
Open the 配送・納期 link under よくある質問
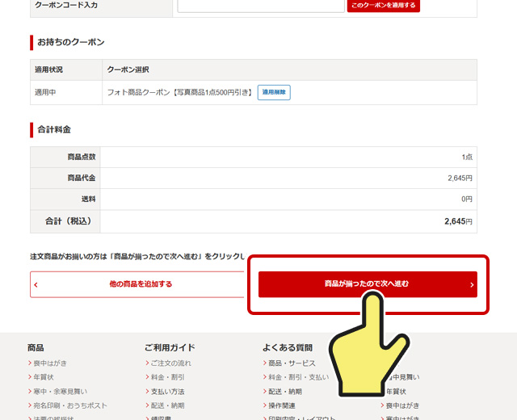coord(285,392)
